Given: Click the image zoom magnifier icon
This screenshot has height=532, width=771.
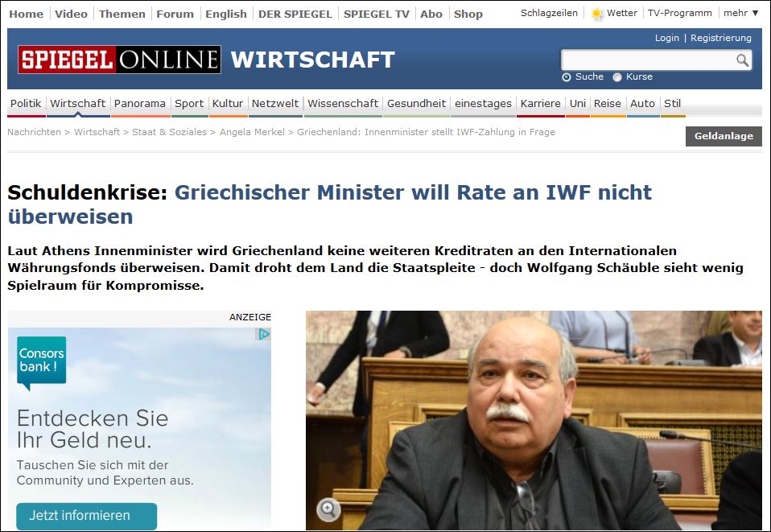Looking at the screenshot, I should pyautogui.click(x=328, y=509).
